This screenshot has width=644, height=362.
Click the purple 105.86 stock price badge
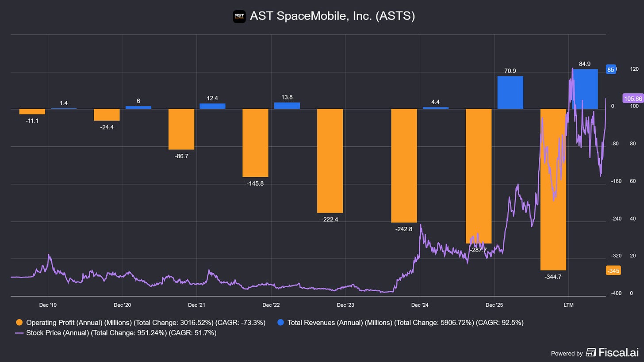633,98
